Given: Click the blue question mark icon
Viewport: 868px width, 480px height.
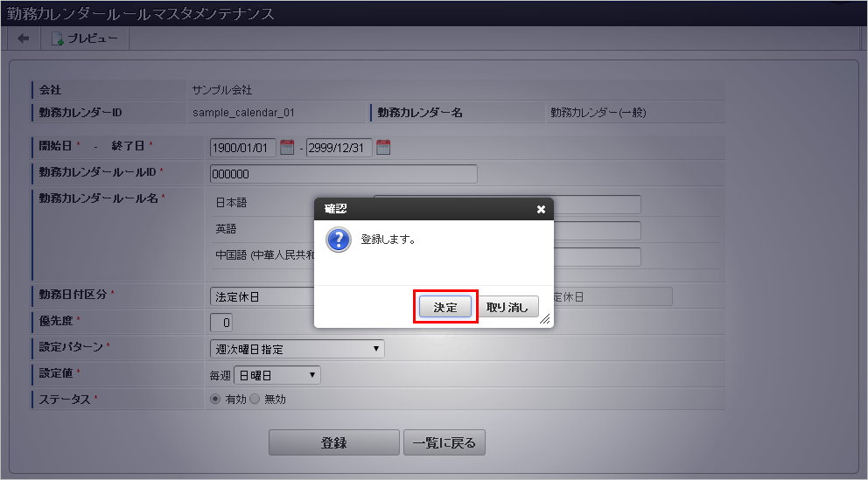Looking at the screenshot, I should [x=339, y=240].
